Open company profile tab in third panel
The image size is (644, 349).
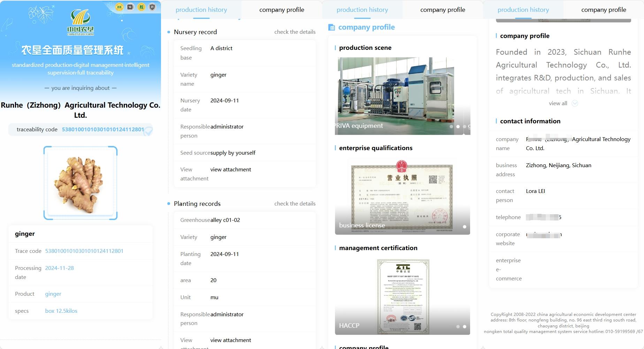(x=443, y=10)
